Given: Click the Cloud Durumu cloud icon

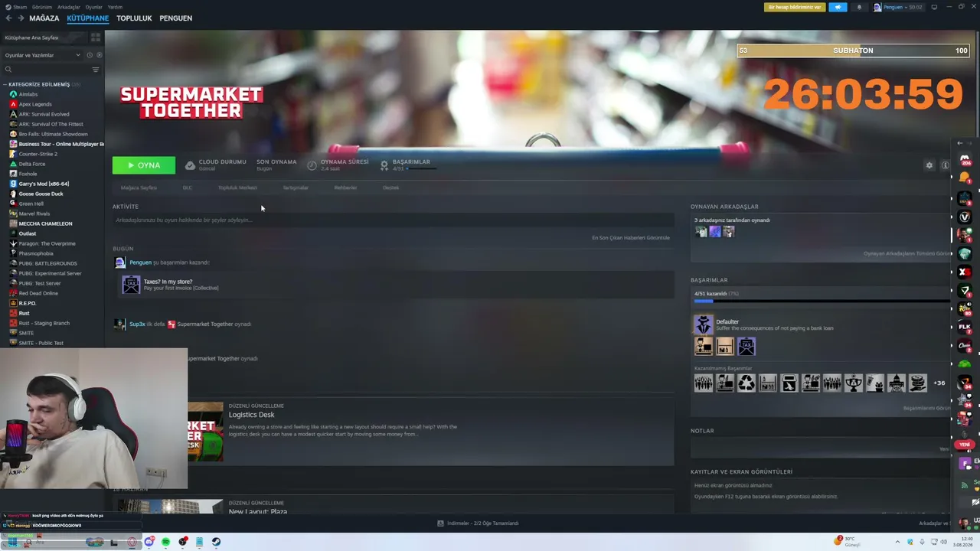Looking at the screenshot, I should click(190, 165).
